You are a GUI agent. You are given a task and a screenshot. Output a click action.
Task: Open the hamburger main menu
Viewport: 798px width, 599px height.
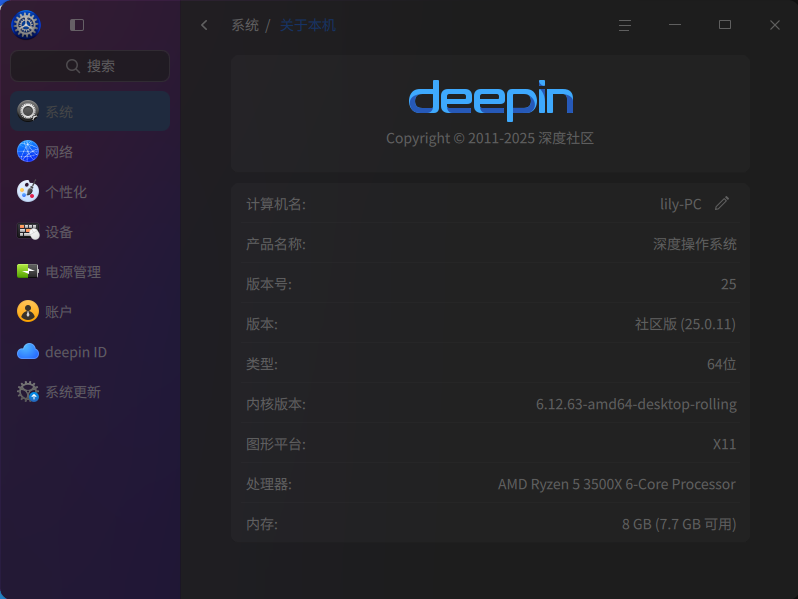(x=625, y=25)
